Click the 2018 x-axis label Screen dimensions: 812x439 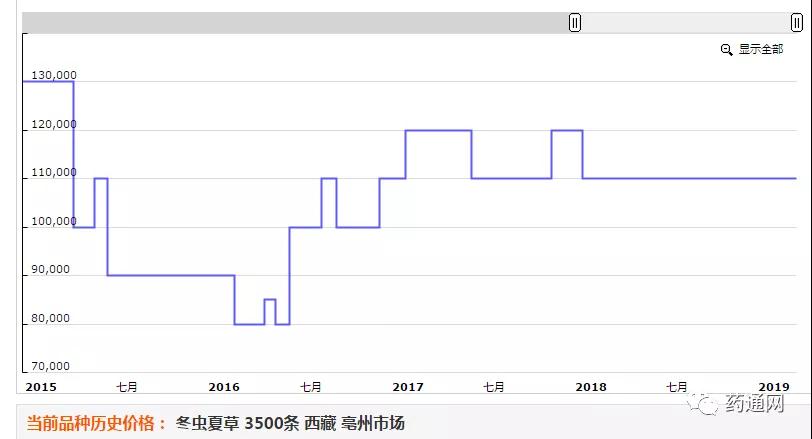(591, 387)
